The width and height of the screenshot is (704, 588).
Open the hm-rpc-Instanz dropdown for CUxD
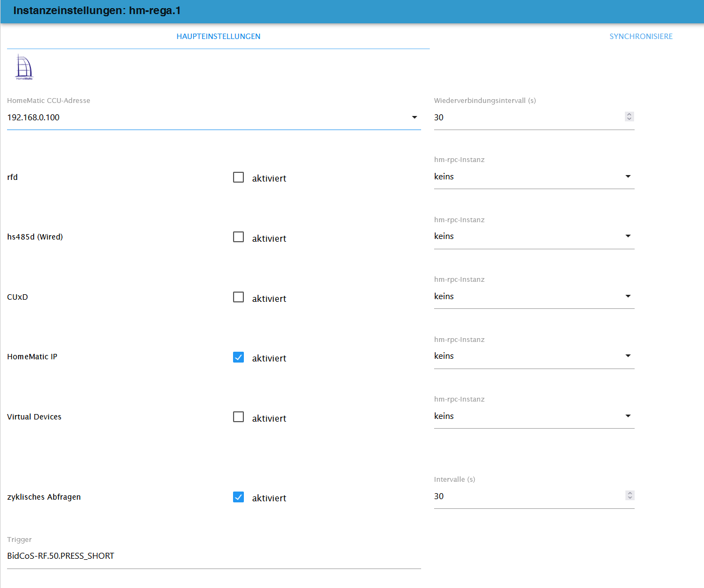(x=534, y=296)
